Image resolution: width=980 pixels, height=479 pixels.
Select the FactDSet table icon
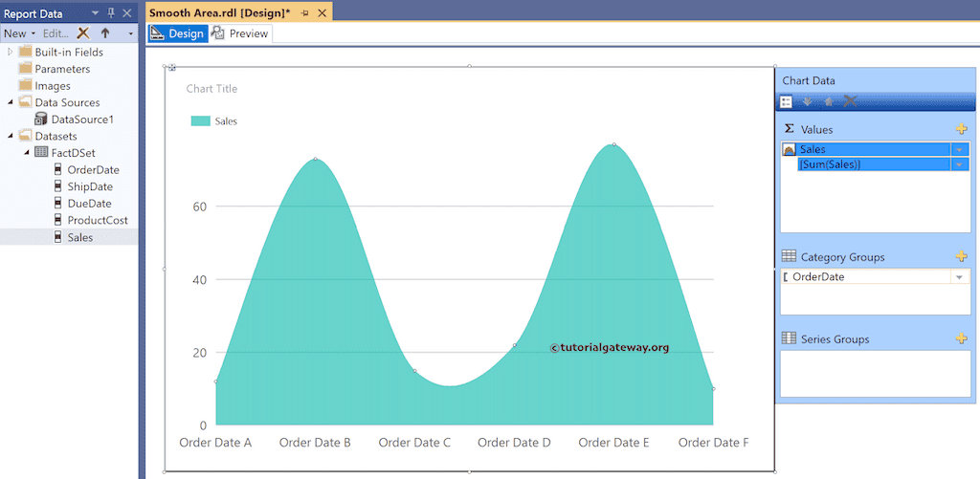click(x=41, y=152)
